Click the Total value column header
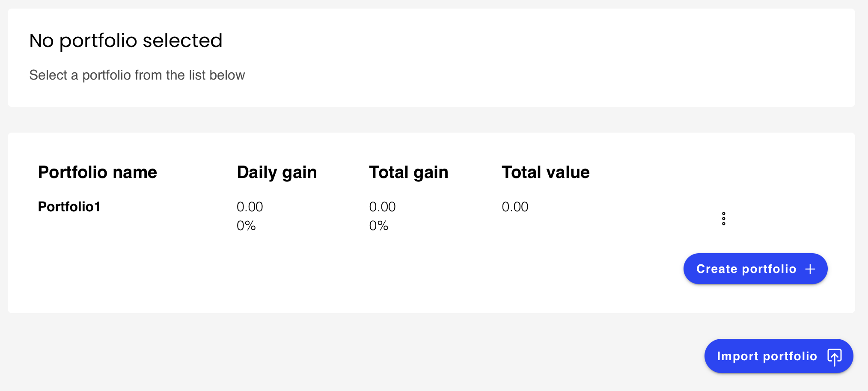The width and height of the screenshot is (868, 391). 545,172
